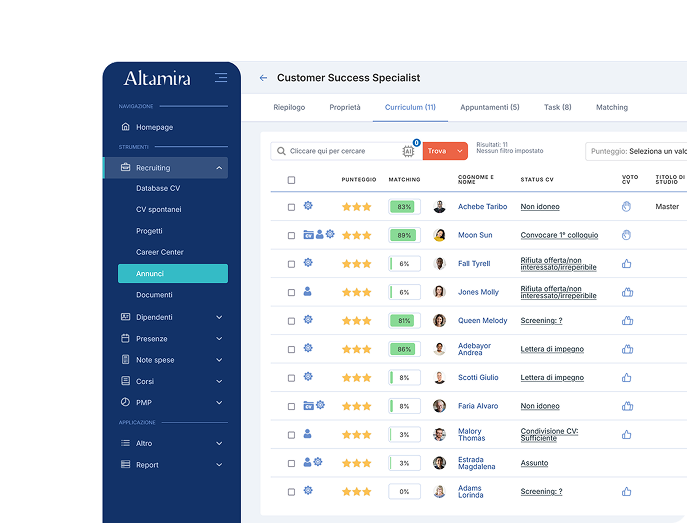
Task: Switch to the Proprietà tab
Action: tap(345, 107)
